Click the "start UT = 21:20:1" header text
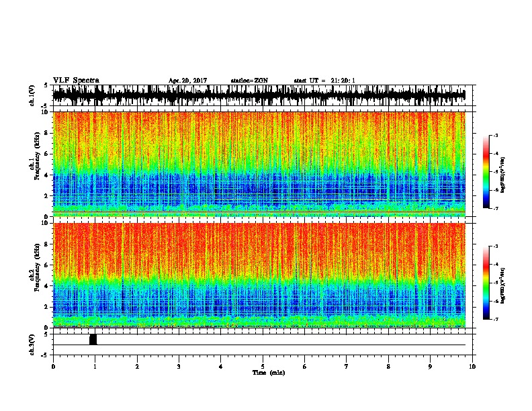Screen dimensions: 532x411 tap(324, 81)
